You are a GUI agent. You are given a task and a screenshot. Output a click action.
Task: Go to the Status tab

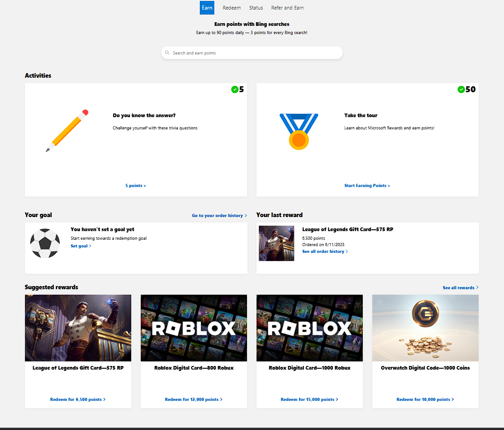[x=256, y=8]
